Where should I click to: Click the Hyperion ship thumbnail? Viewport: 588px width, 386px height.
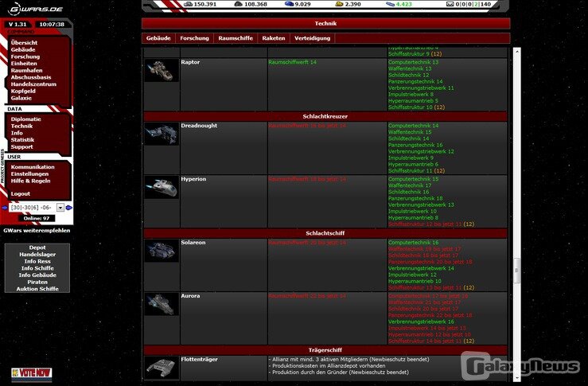(x=162, y=187)
